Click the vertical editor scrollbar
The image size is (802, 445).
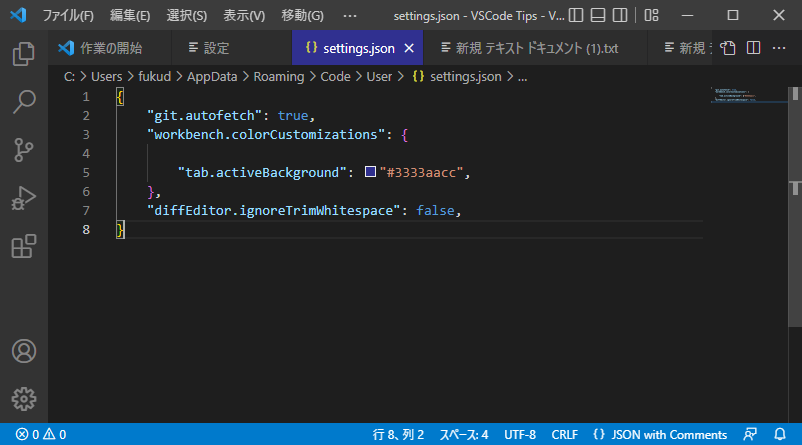tap(795, 205)
